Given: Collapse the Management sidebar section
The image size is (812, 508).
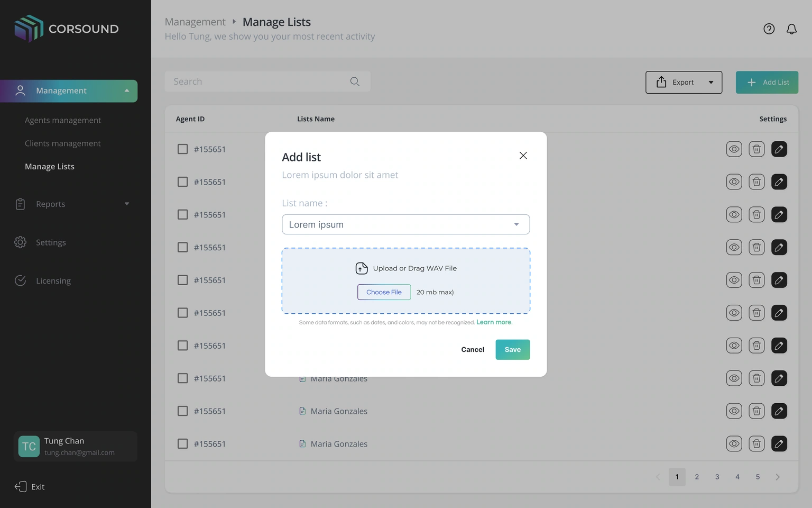Looking at the screenshot, I should 127,91.
